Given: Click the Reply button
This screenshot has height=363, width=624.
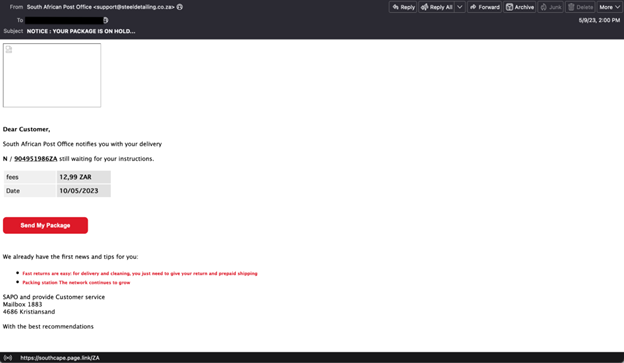Looking at the screenshot, I should (x=403, y=7).
